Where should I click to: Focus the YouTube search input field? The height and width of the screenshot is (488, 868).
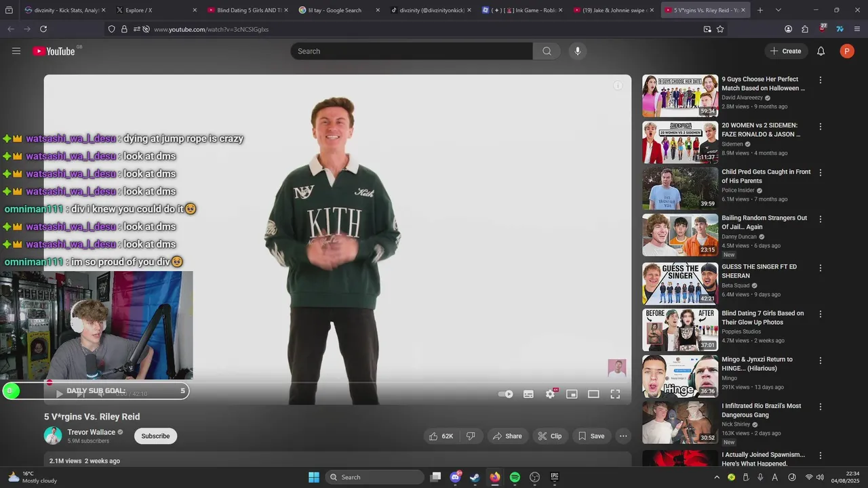pyautogui.click(x=412, y=51)
